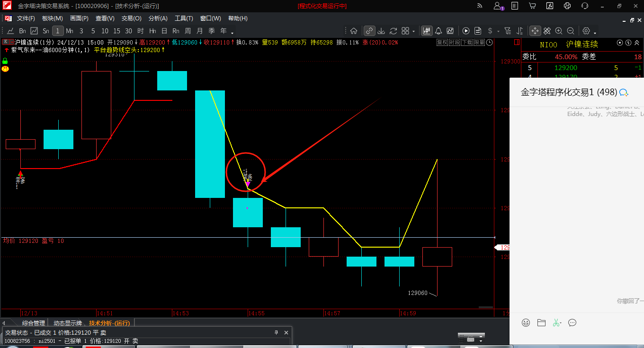Image resolution: width=644 pixels, height=348 pixels.
Task: Switch to the 5-minute period
Action: click(93, 31)
